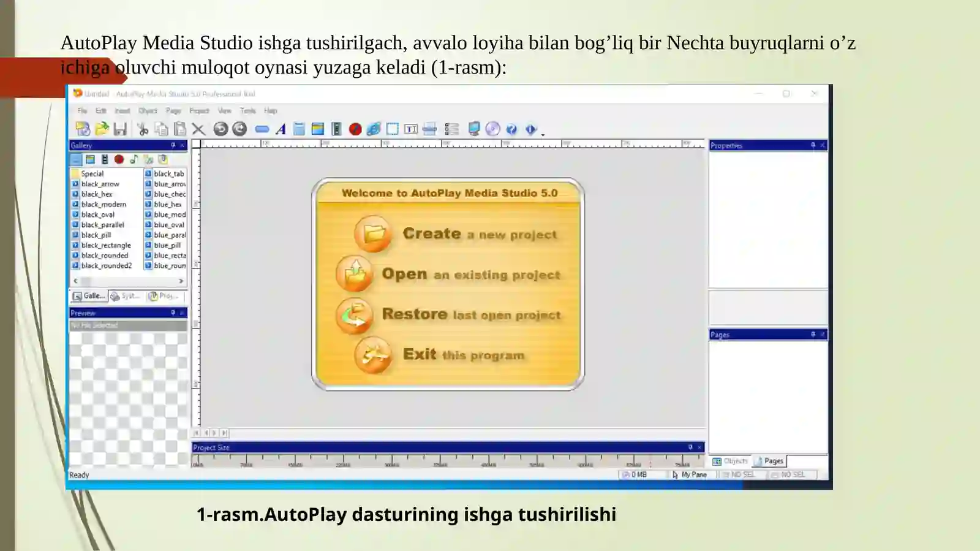Click Open an existing project
Screen dimensions: 980x551
(448, 274)
